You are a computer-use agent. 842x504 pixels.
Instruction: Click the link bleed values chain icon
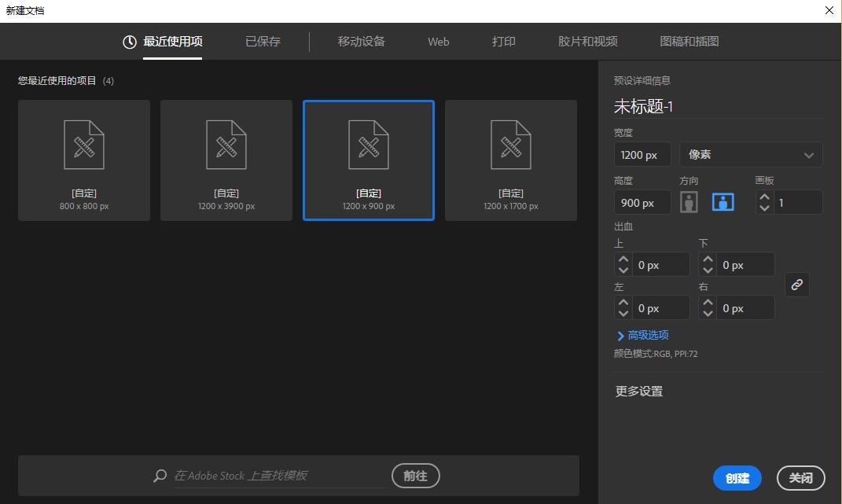(x=796, y=285)
